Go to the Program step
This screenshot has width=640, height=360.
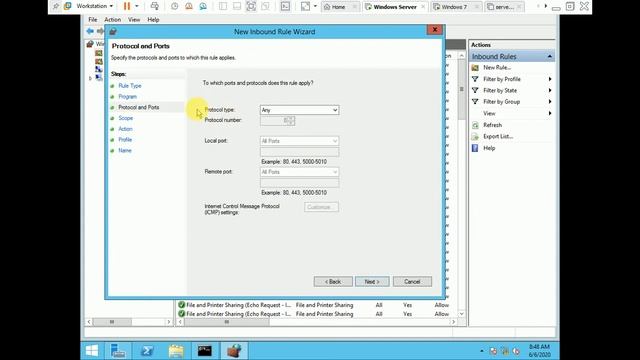[x=127, y=97]
